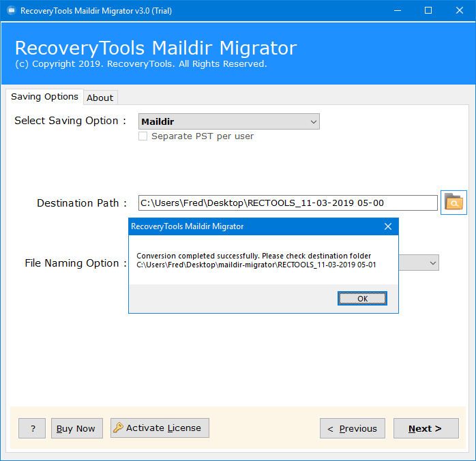Viewport: 476px width, 461px height.
Task: Maximize the Maildir Migrator window
Action: point(428,11)
